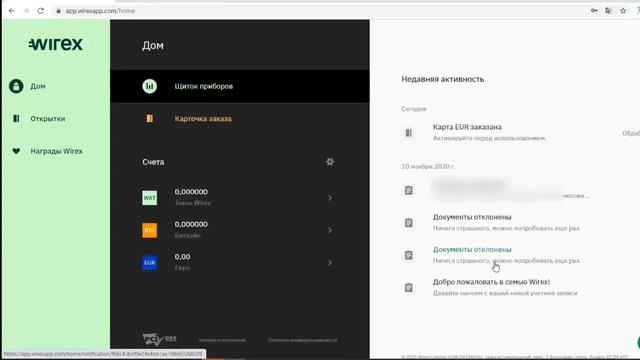Screen dimensions: 640x360
Task: Select Открытки in left sidebar menu
Action: 48,118
